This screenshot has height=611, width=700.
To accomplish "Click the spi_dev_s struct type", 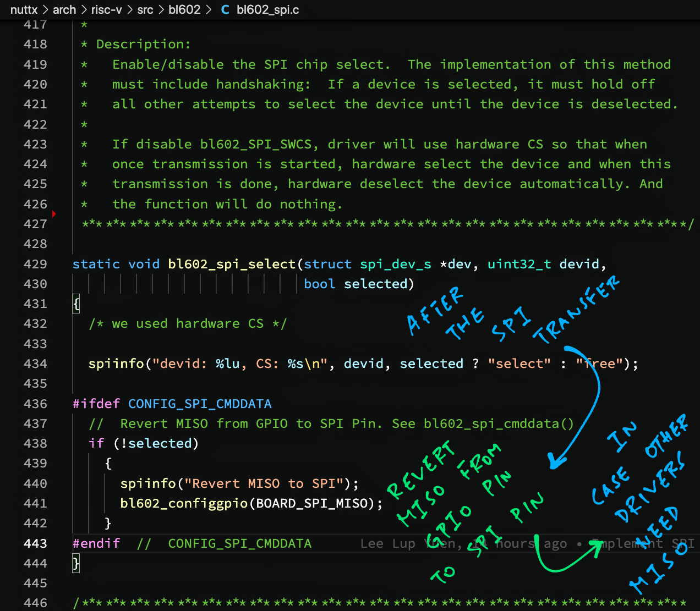I will (x=395, y=264).
